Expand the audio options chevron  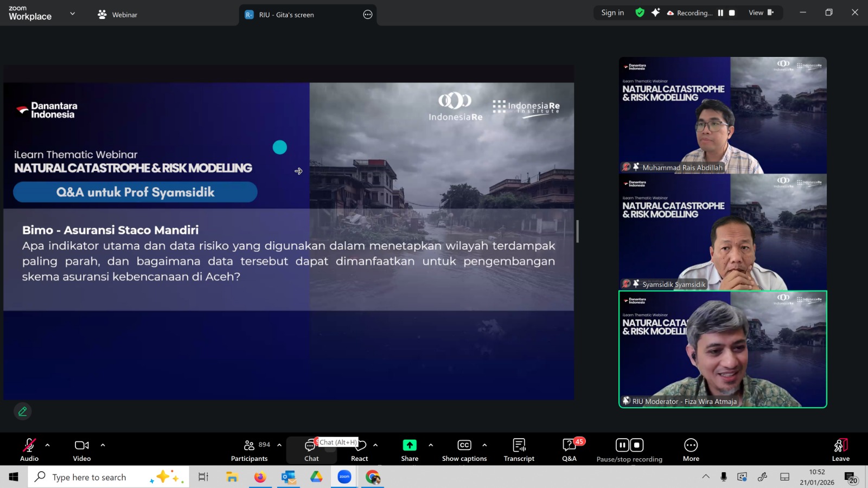click(x=48, y=445)
